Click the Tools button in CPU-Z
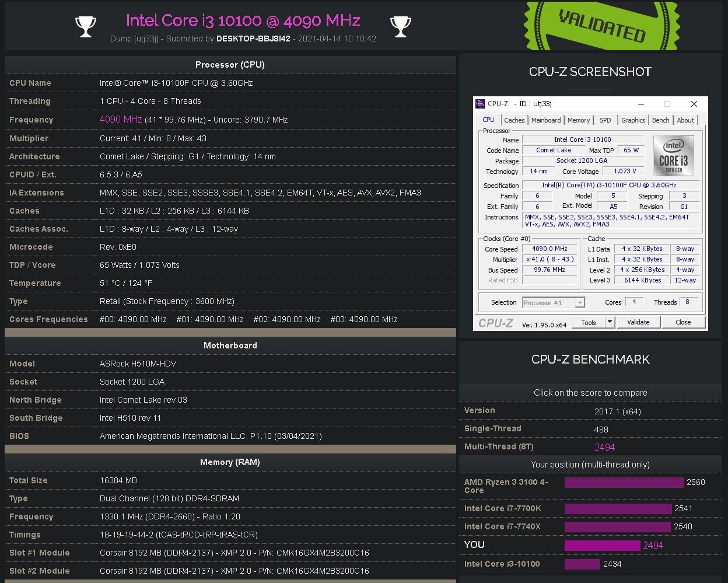This screenshot has width=728, height=583. click(x=589, y=322)
